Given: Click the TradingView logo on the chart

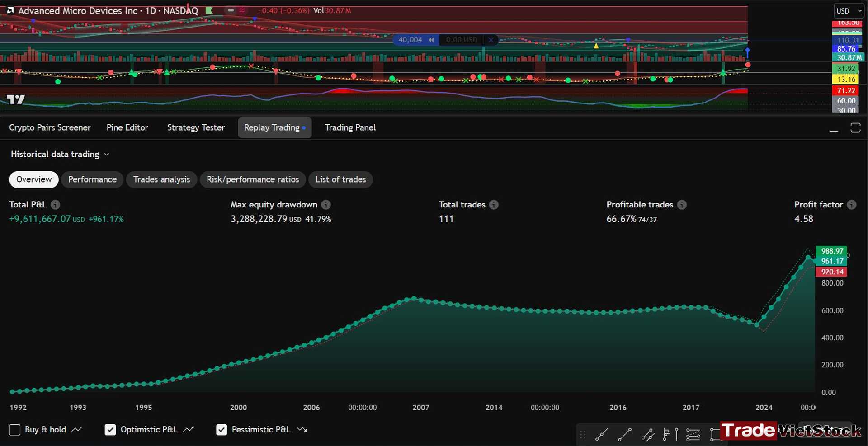Looking at the screenshot, I should tap(16, 99).
